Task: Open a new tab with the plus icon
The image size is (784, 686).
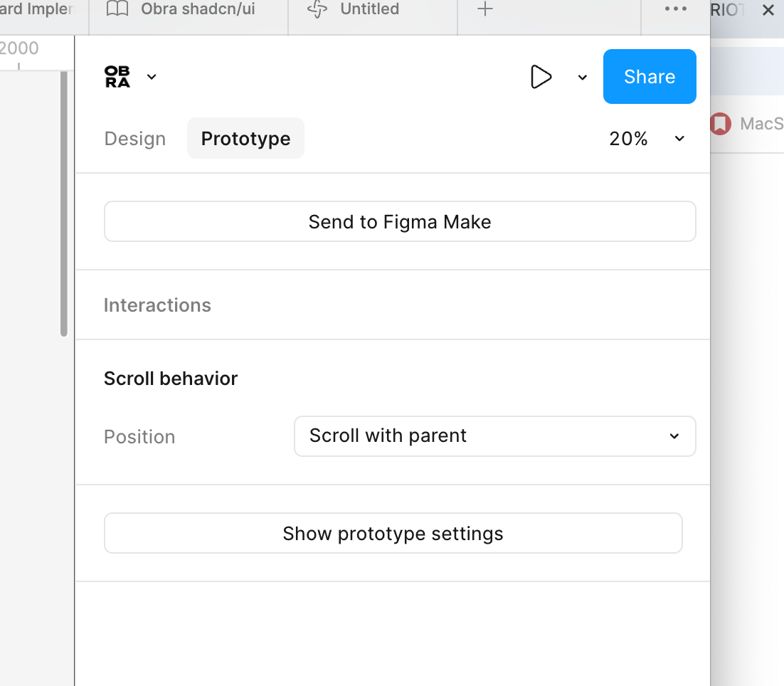Action: (485, 9)
